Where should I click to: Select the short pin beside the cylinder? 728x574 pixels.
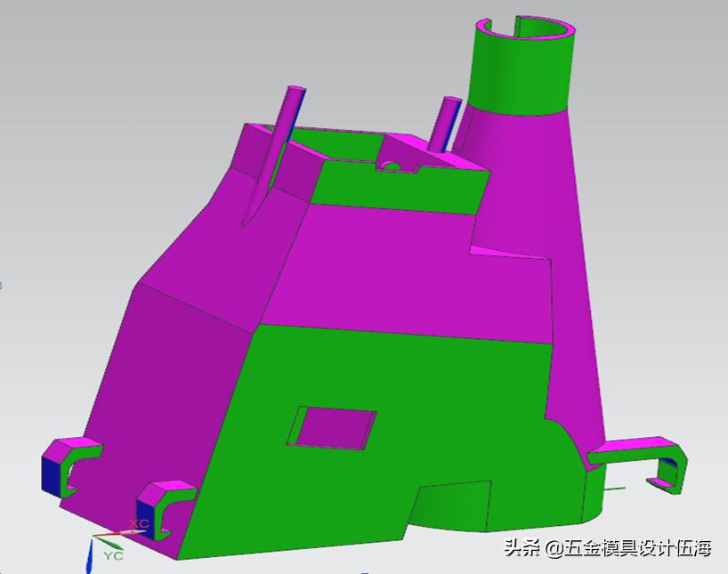pyautogui.click(x=445, y=125)
